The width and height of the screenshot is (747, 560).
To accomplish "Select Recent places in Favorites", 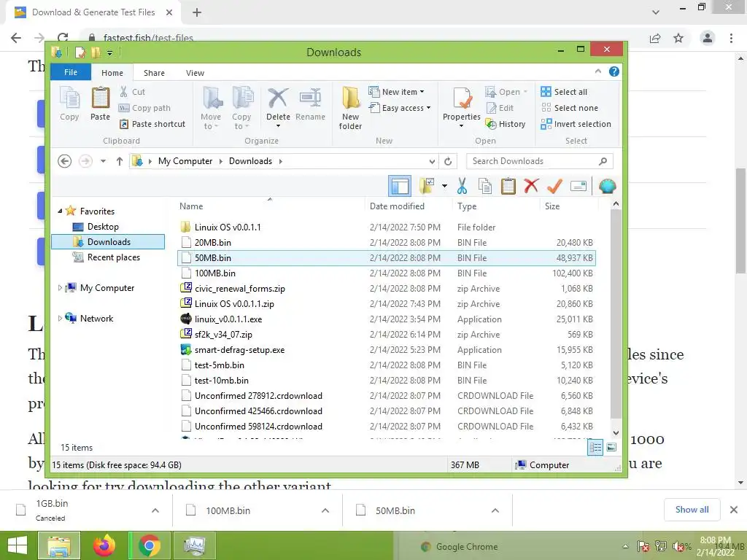I will click(107, 257).
